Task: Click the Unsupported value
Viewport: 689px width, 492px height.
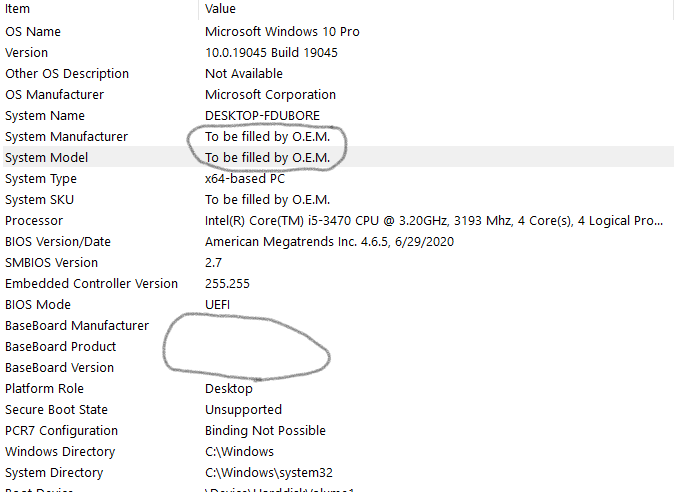Action: 243,410
